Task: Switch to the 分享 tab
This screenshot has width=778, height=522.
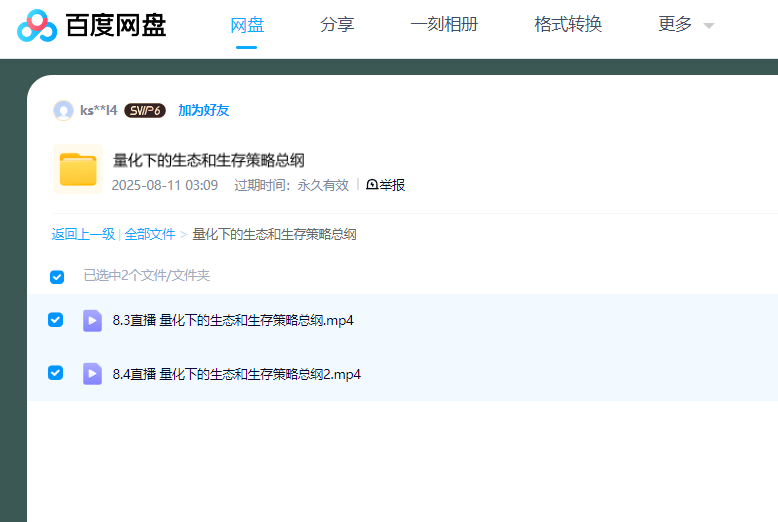Action: point(337,25)
